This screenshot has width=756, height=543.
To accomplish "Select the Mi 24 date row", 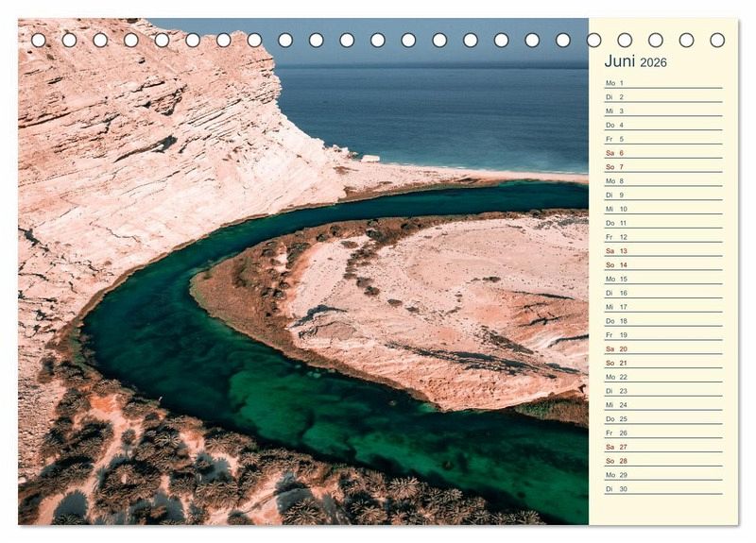I will coord(662,405).
